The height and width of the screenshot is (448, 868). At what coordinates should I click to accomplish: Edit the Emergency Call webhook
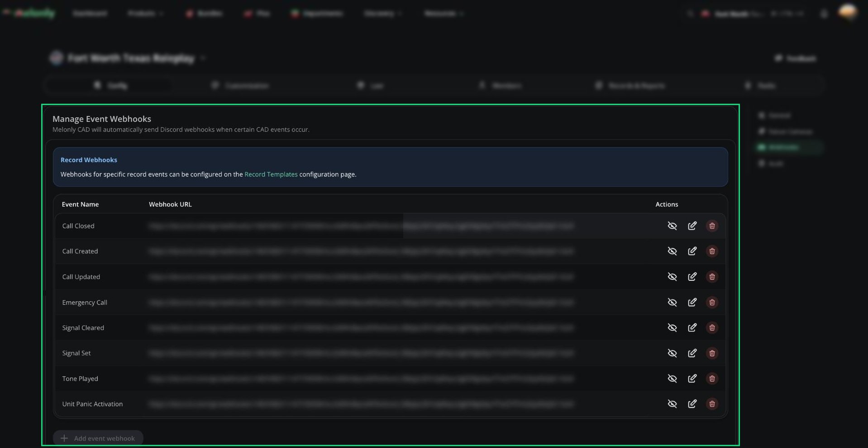click(692, 302)
